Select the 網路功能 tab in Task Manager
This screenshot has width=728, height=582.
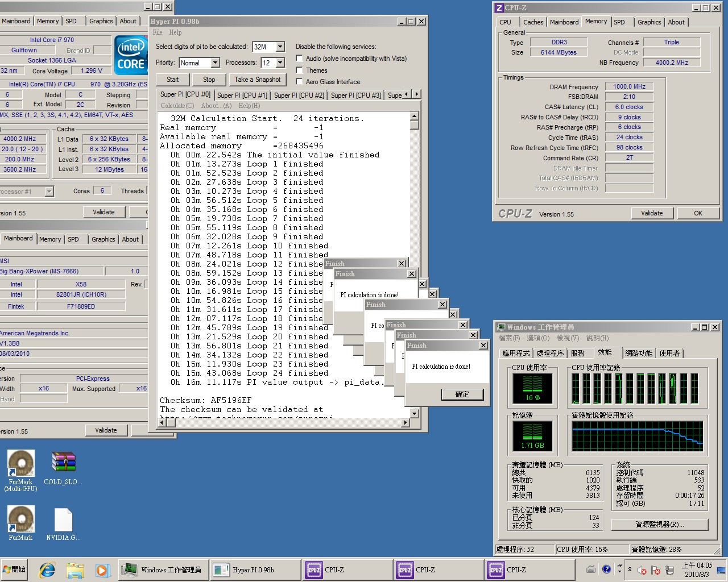639,354
